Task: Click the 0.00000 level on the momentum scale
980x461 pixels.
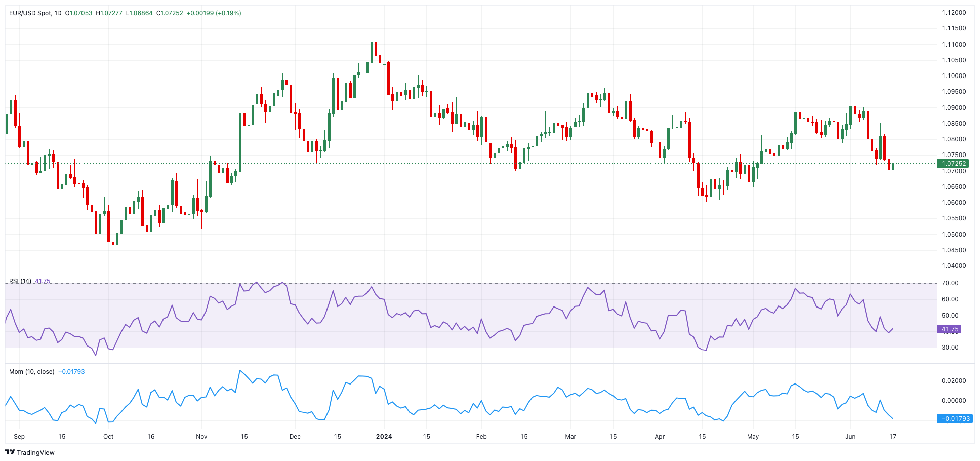Action: [x=954, y=401]
